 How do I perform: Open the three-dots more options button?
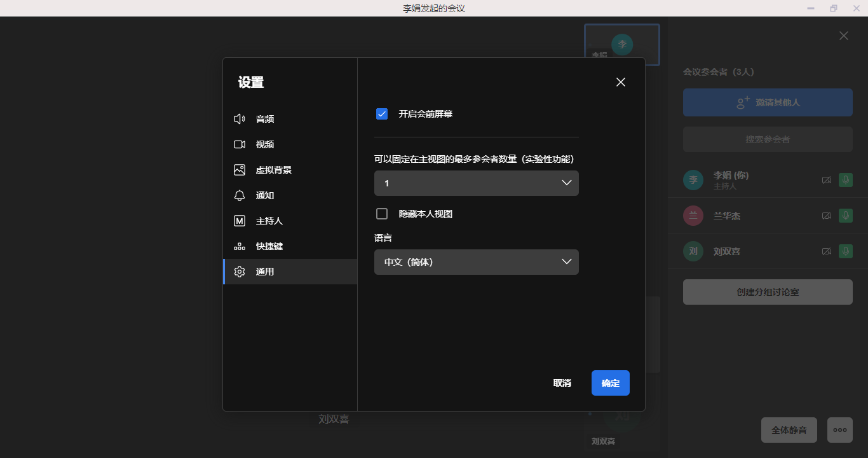coord(839,430)
